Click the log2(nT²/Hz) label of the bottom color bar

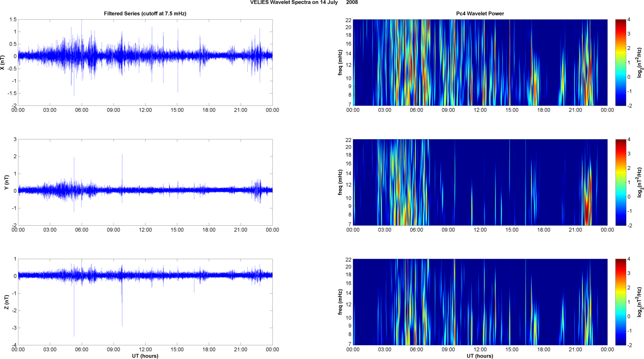[x=640, y=302]
